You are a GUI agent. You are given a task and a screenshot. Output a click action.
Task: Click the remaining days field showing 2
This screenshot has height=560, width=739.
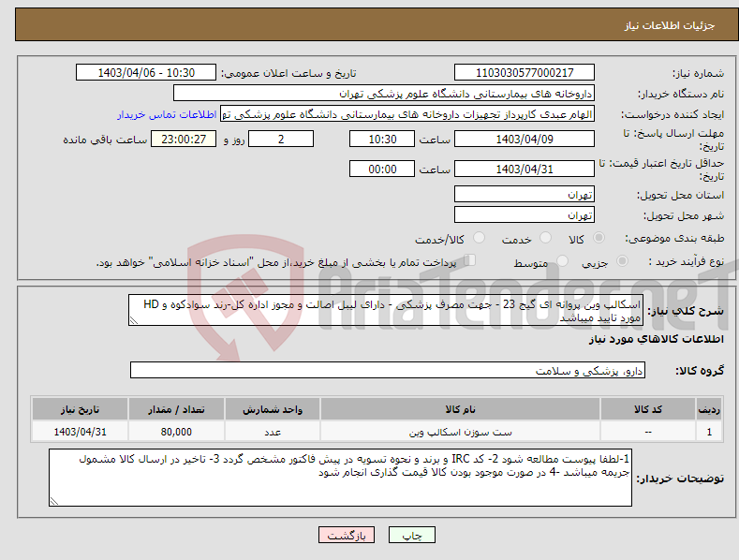pos(281,139)
